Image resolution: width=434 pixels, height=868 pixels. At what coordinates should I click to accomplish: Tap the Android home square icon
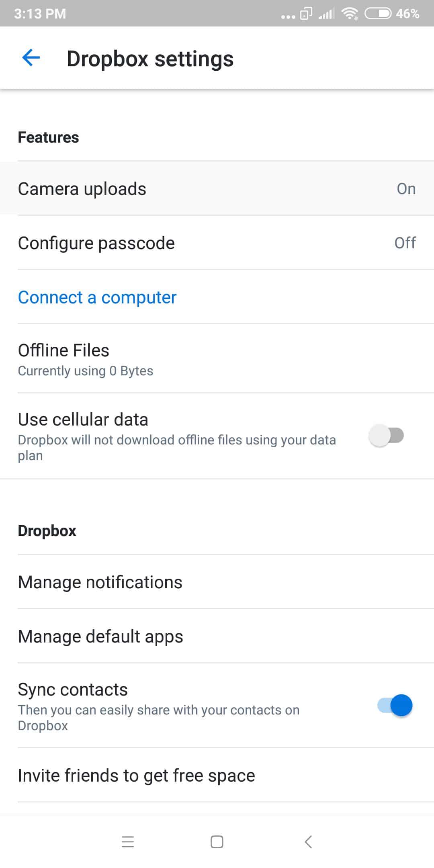(217, 841)
